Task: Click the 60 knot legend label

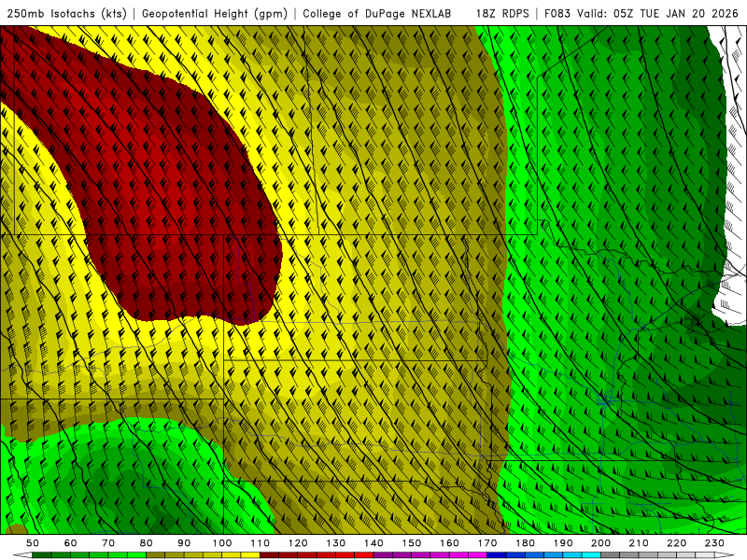Action: coord(71,543)
